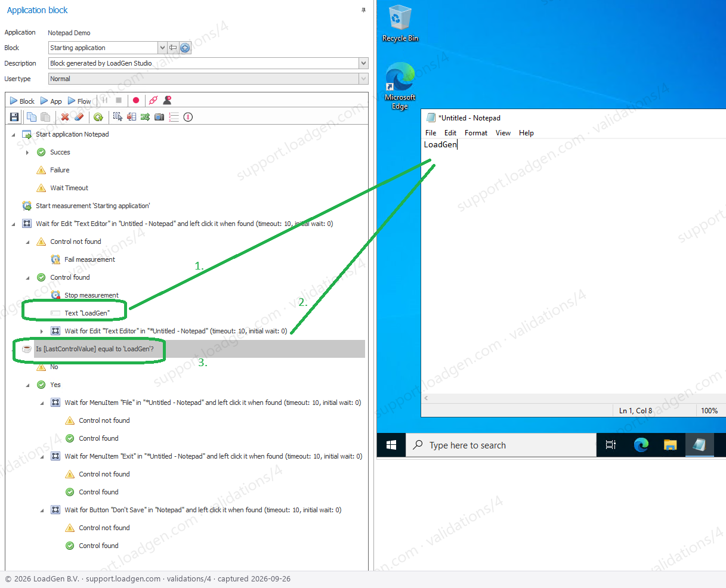The width and height of the screenshot is (726, 588).
Task: Click inside the Notepad text editing area
Action: (x=573, y=265)
